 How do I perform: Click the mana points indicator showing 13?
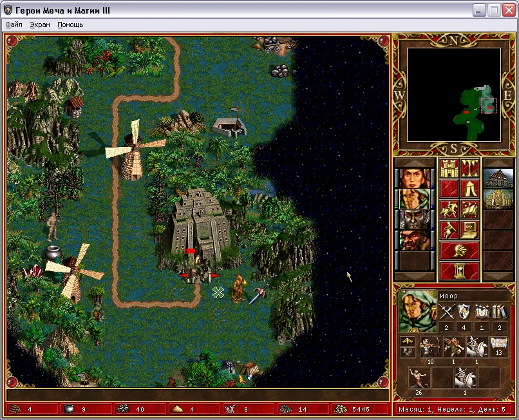[x=499, y=347]
